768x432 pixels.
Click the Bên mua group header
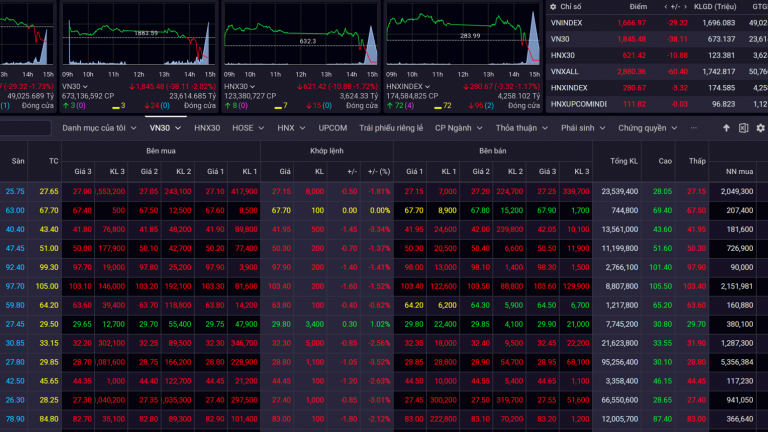pyautogui.click(x=161, y=151)
